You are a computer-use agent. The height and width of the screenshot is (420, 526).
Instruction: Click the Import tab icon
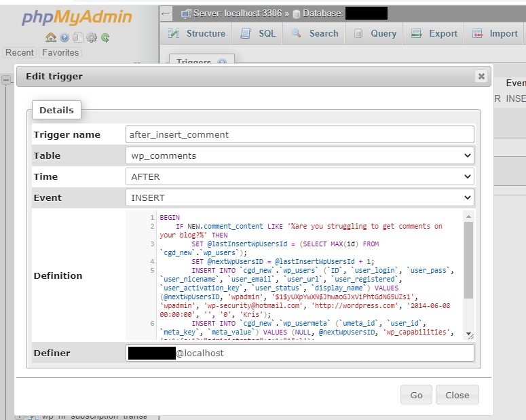[478, 33]
